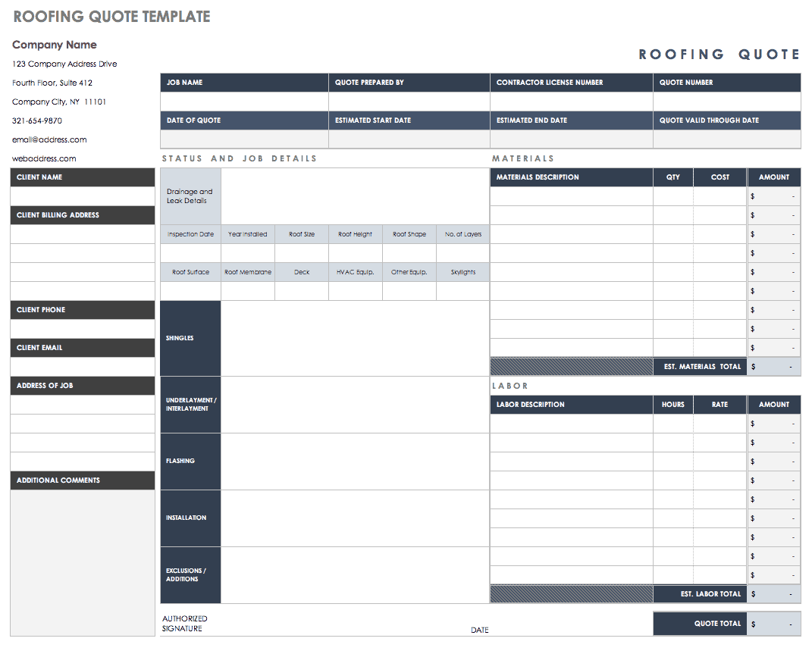Click the large Additional Comments text box

click(x=83, y=561)
